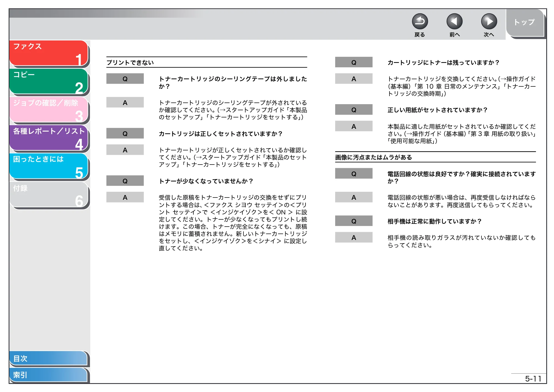
Task: Open chapter 1 ファクス tab
Action: click(49, 53)
